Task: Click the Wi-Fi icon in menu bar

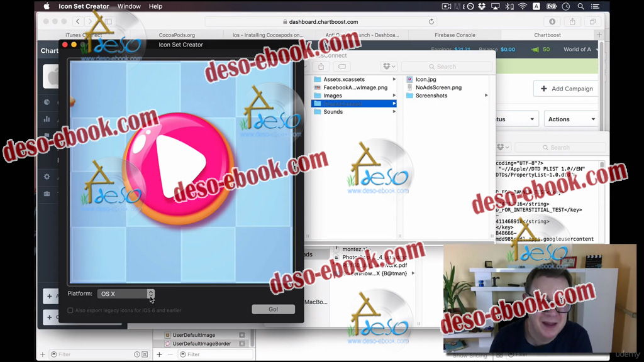Action: 522,6
